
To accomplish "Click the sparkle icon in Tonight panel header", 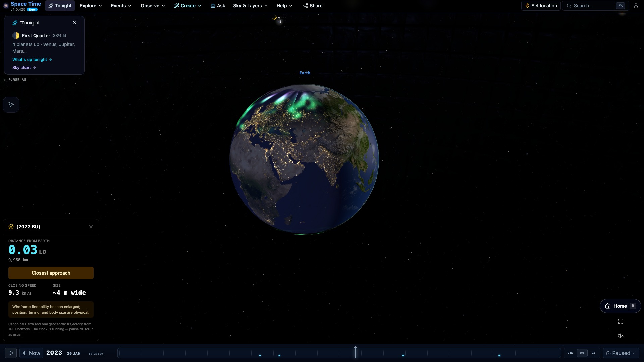I will 15,23.
